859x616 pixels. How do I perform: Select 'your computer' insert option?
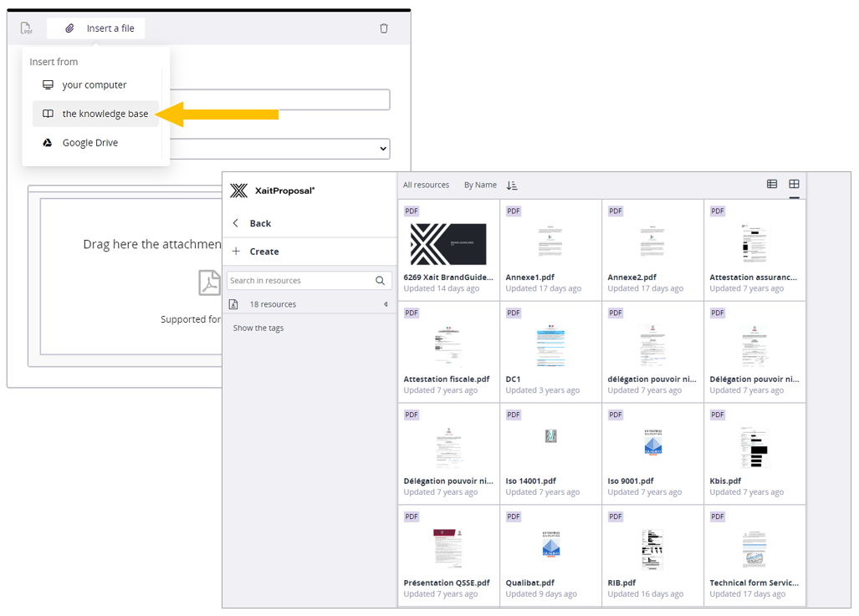pyautogui.click(x=95, y=85)
